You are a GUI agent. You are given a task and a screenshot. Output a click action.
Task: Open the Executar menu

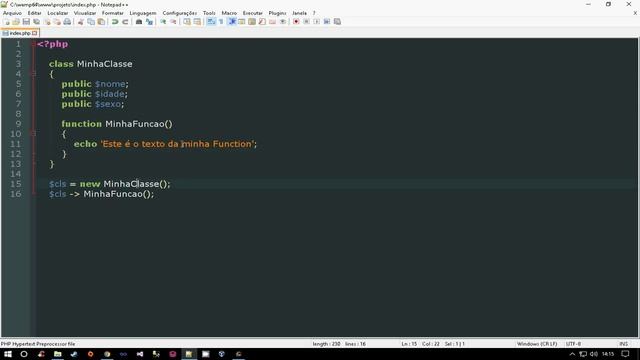click(253, 13)
